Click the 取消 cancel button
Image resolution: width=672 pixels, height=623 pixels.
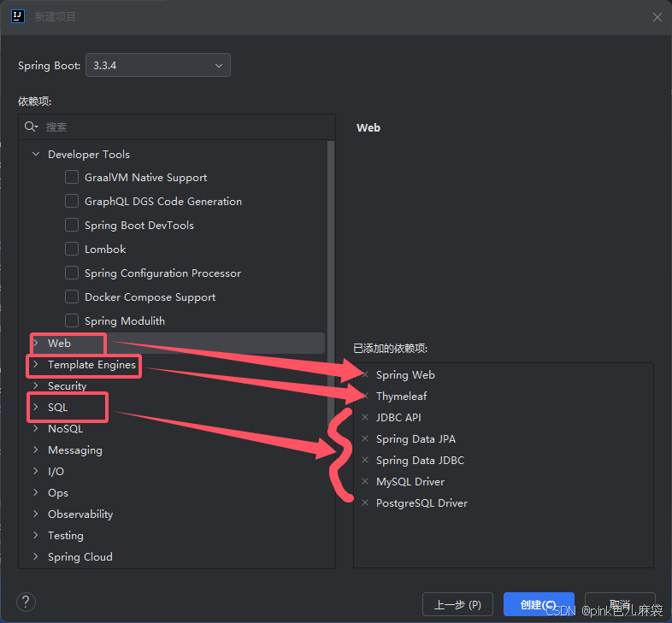(x=620, y=604)
